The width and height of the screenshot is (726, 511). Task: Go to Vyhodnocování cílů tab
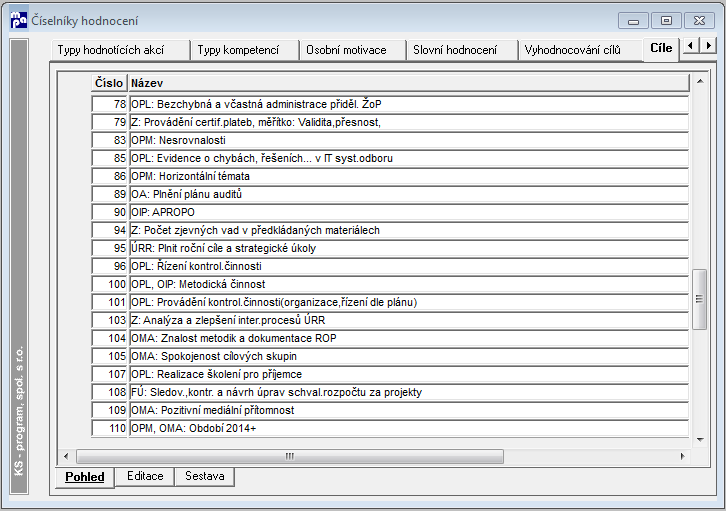click(x=581, y=50)
